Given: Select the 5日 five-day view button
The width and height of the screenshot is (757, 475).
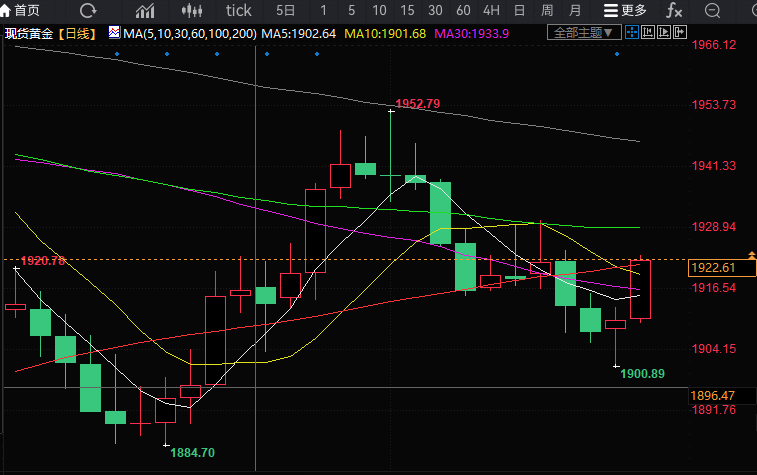Looking at the screenshot, I should pos(286,11).
